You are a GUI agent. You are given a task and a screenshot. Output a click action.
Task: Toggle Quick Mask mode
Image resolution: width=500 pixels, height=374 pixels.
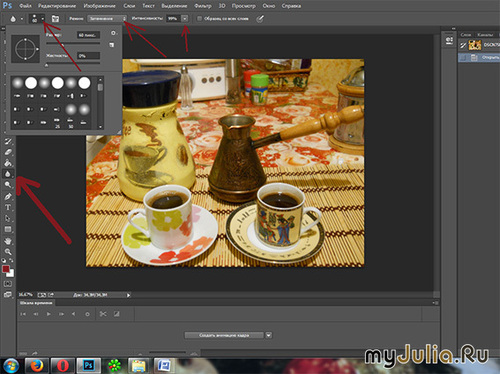click(x=8, y=284)
